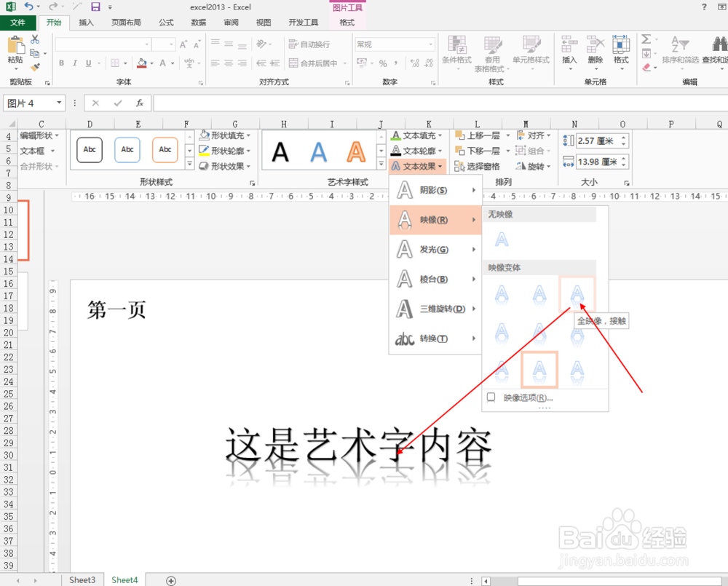Open the Name Box dropdown showing 图片 4
The width and height of the screenshot is (728, 586).
point(59,103)
